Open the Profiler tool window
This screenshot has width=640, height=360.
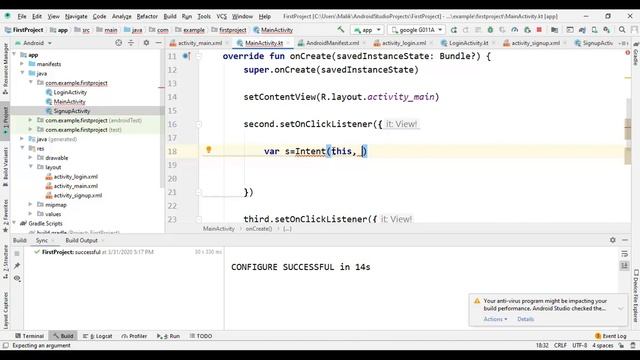(x=134, y=336)
